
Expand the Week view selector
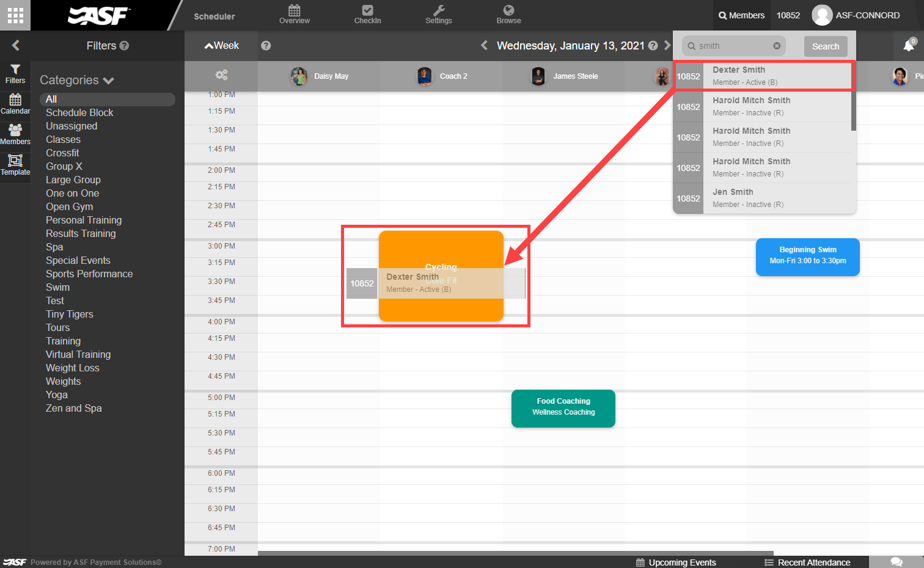click(x=221, y=46)
